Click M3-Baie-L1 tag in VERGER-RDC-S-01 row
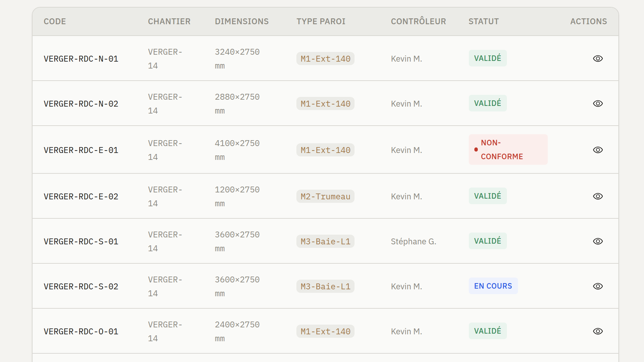 pyautogui.click(x=325, y=241)
